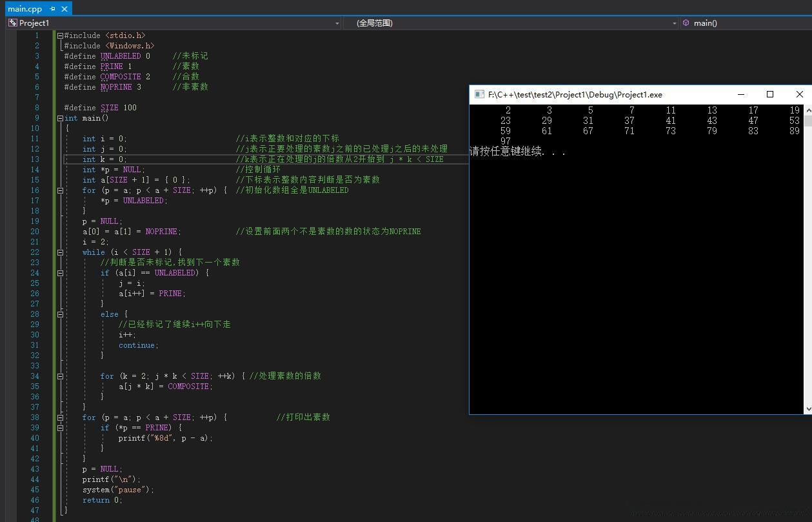
Task: Minimize the Project1.exe console window
Action: pos(741,94)
